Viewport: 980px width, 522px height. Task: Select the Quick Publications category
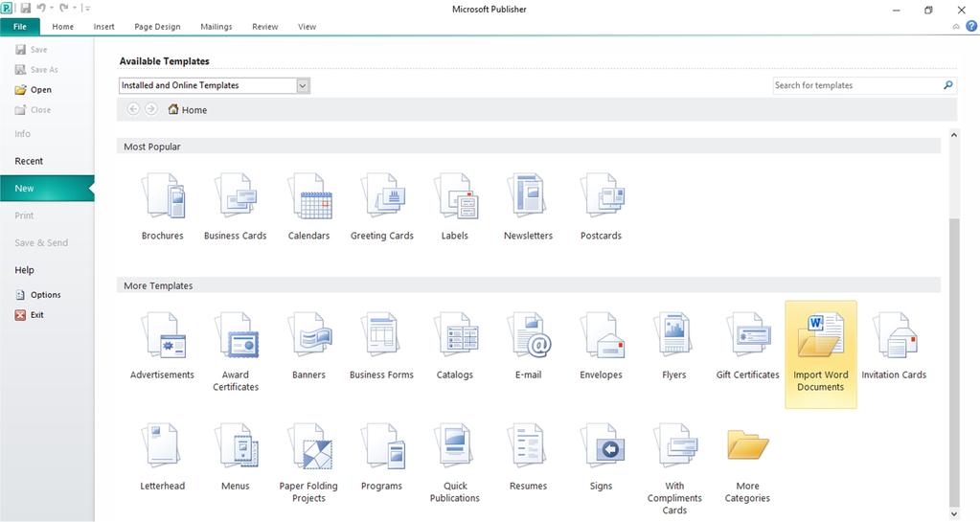pos(455,464)
